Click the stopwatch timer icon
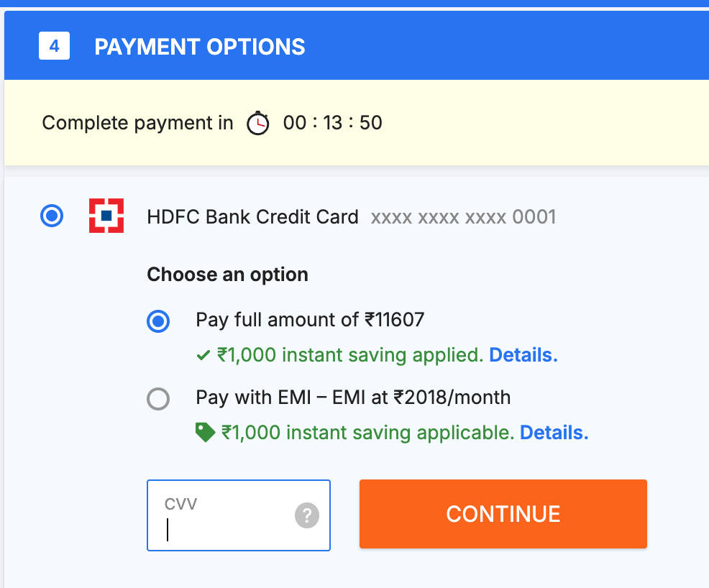This screenshot has width=709, height=588. point(257,124)
